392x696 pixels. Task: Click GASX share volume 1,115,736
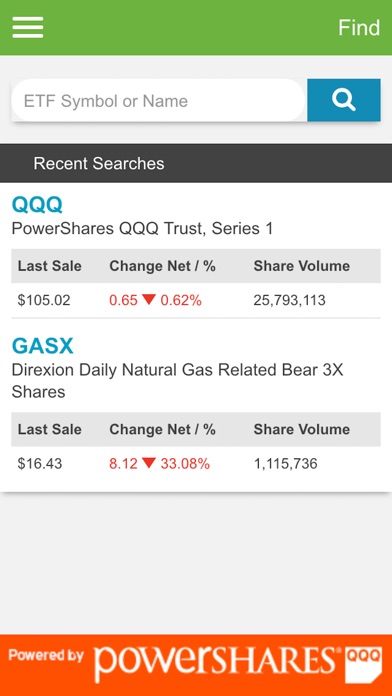[285, 464]
